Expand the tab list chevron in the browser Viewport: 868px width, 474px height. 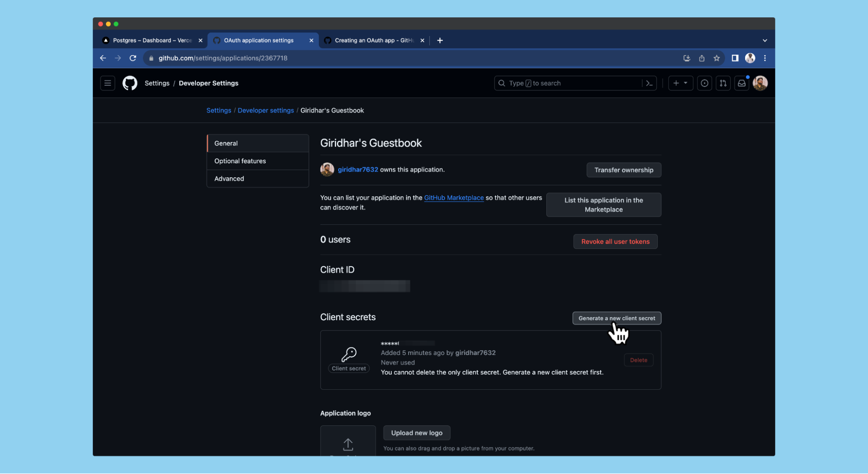click(765, 40)
